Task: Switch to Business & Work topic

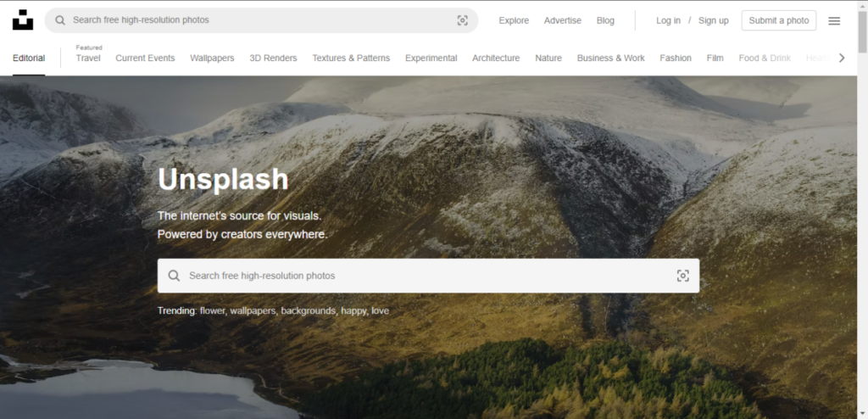Action: (610, 59)
